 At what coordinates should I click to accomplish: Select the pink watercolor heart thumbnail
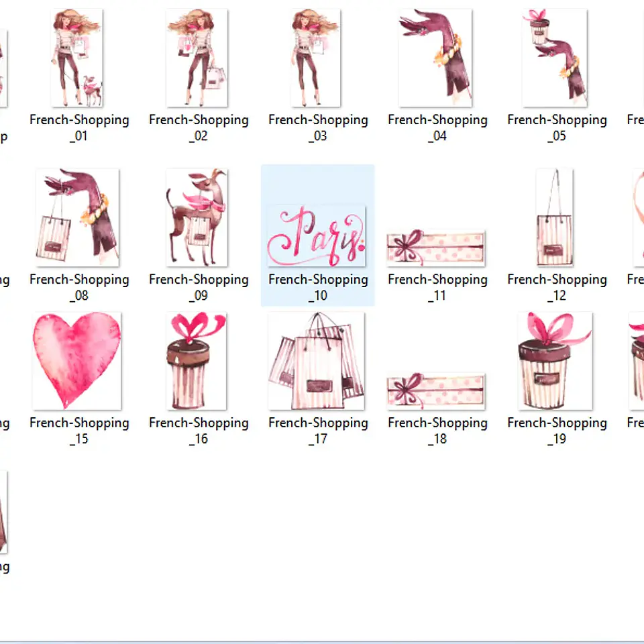(x=76, y=361)
